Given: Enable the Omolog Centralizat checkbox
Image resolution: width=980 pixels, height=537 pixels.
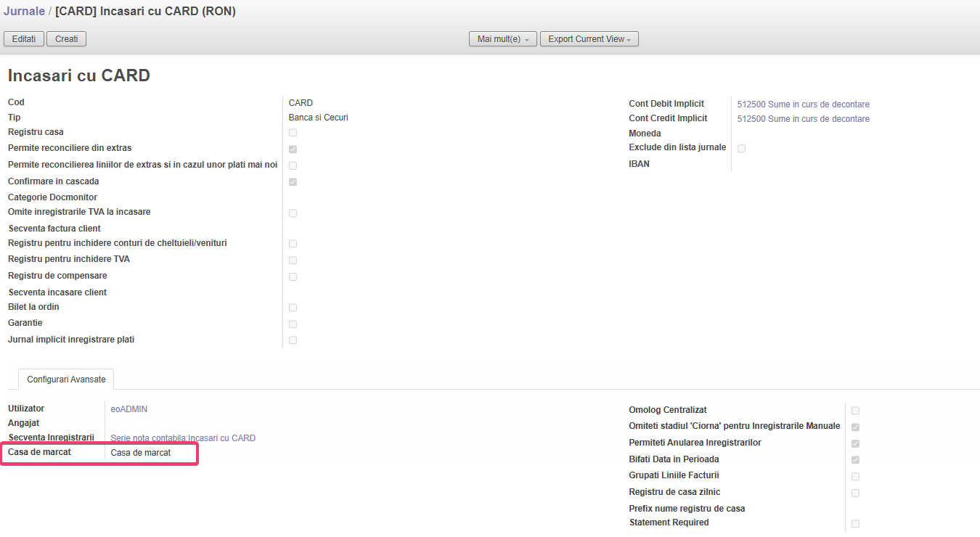Looking at the screenshot, I should pyautogui.click(x=855, y=411).
